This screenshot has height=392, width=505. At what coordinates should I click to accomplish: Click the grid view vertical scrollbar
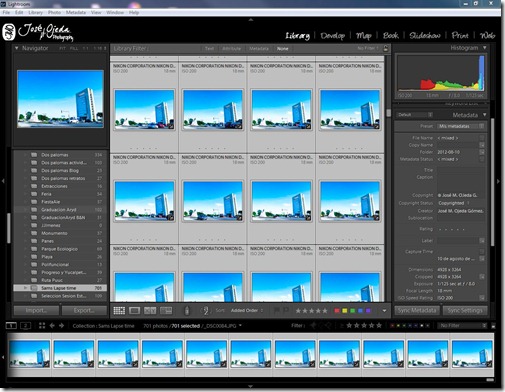388,113
